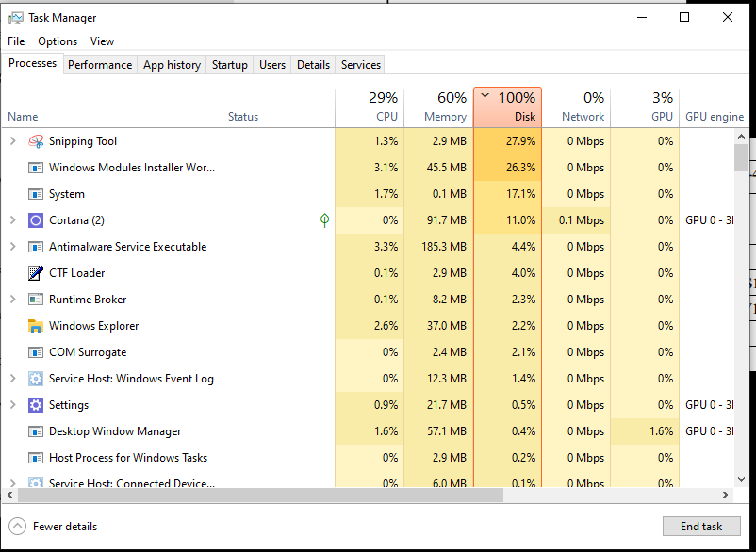Click the 185.3 MB memory value
This screenshot has width=756, height=552.
coord(444,247)
